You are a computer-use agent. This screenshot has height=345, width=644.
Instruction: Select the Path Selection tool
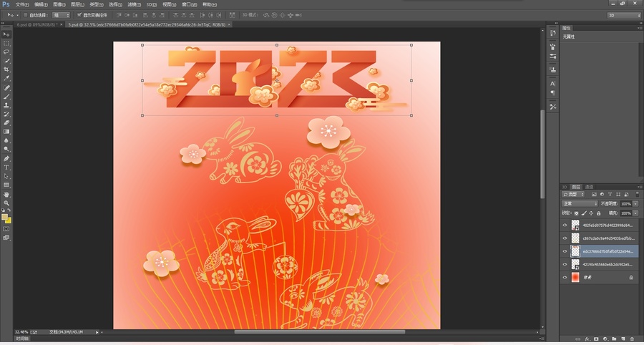pos(6,176)
